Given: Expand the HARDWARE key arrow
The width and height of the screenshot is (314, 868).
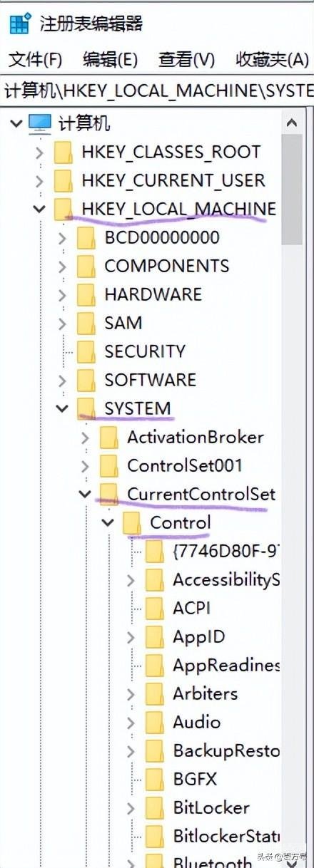Looking at the screenshot, I should 62,294.
